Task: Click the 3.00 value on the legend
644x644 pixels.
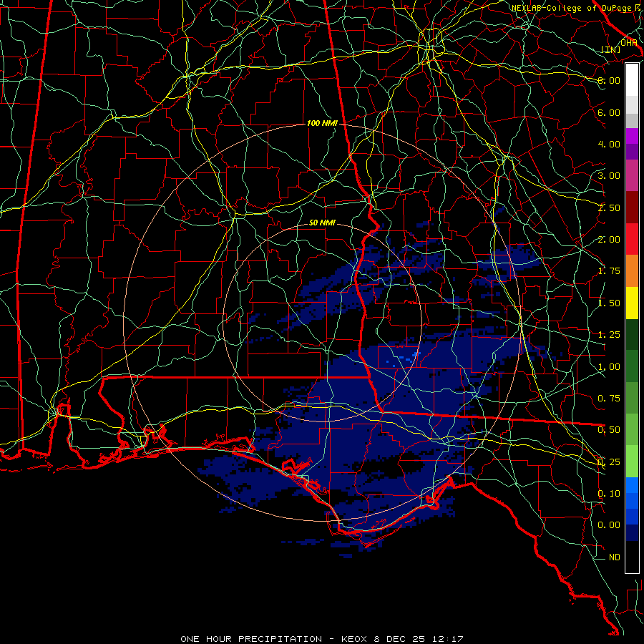Action: click(x=609, y=176)
